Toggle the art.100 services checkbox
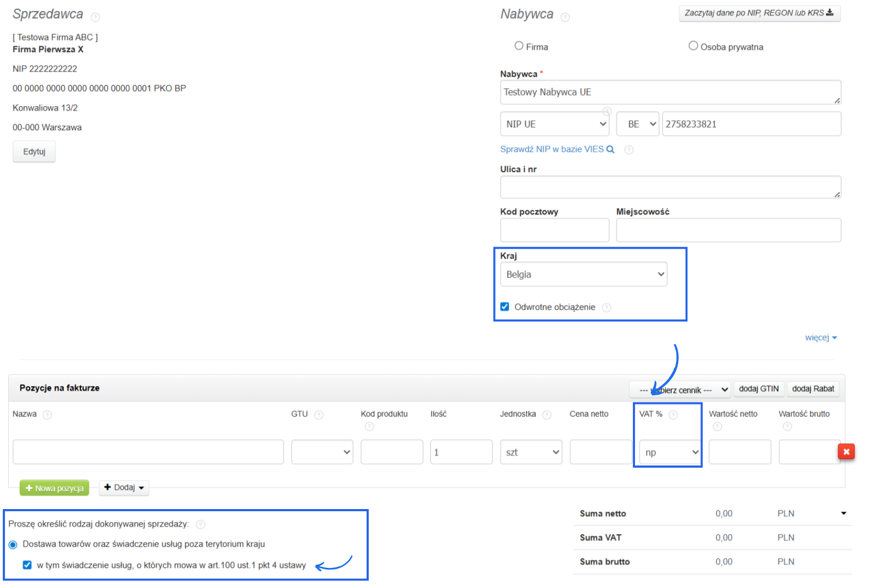Viewport: 872px width, 588px height. (x=27, y=565)
